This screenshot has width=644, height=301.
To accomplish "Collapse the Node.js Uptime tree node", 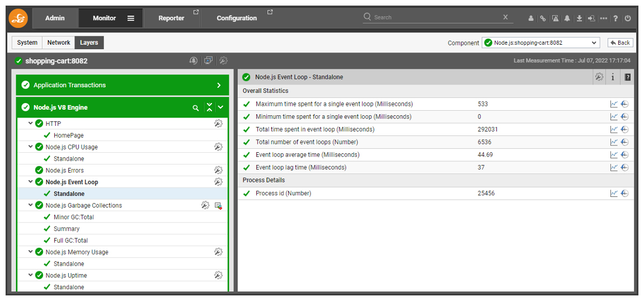I will [x=30, y=275].
